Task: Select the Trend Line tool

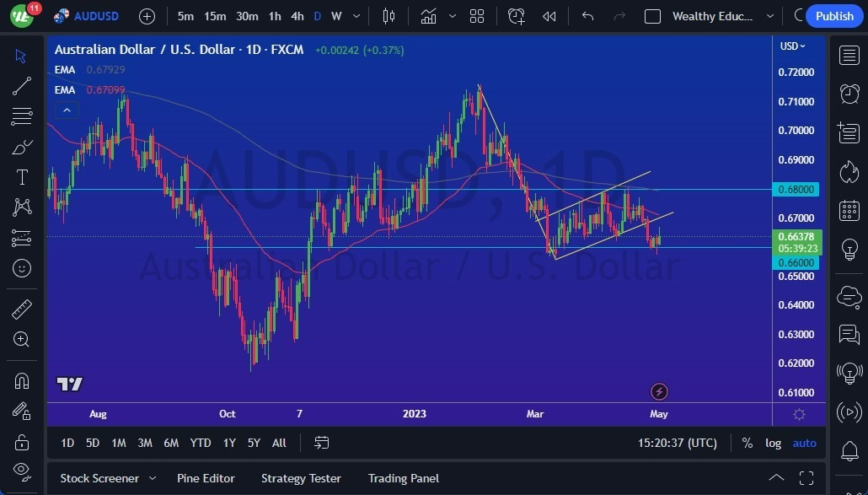Action: point(21,86)
